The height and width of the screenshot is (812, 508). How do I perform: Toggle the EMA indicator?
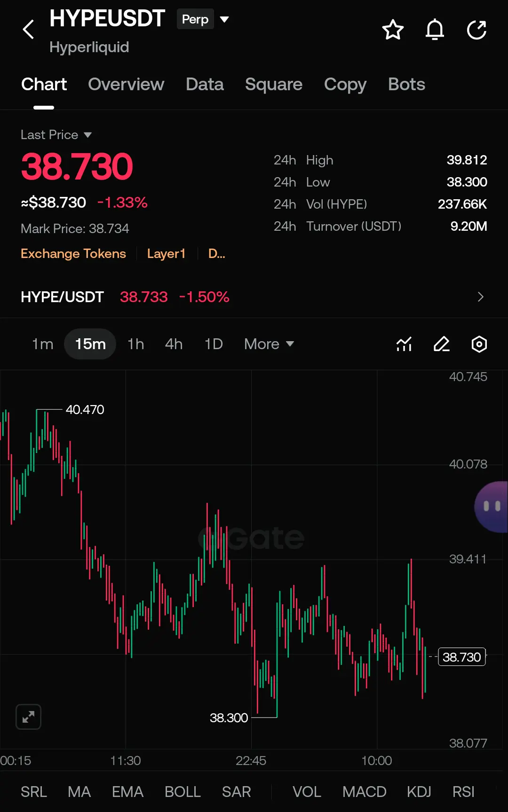tap(127, 792)
